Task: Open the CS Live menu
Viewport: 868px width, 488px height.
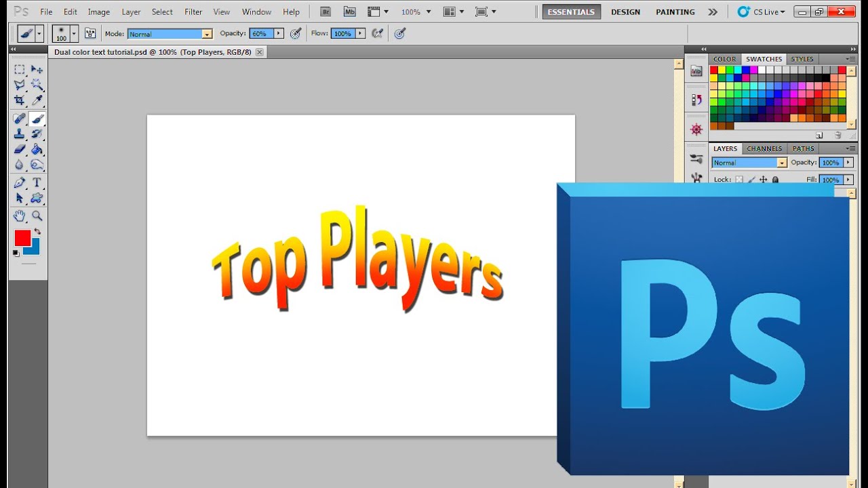Action: point(761,12)
